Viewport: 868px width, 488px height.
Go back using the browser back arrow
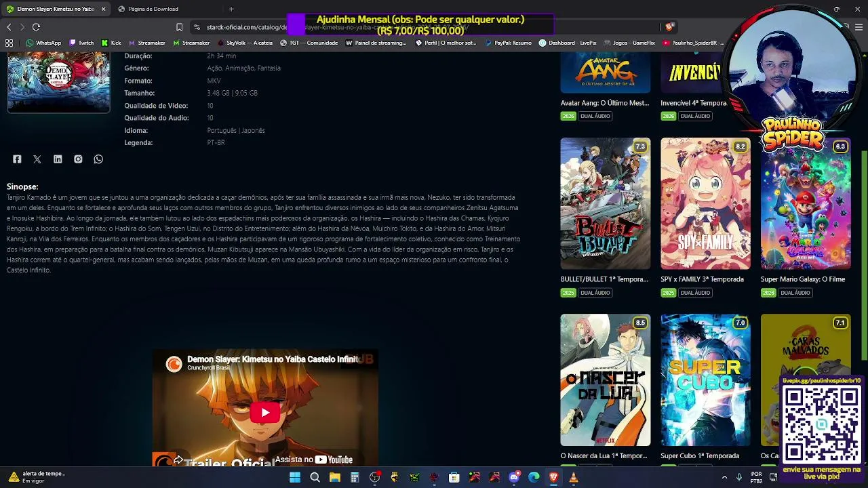9,27
